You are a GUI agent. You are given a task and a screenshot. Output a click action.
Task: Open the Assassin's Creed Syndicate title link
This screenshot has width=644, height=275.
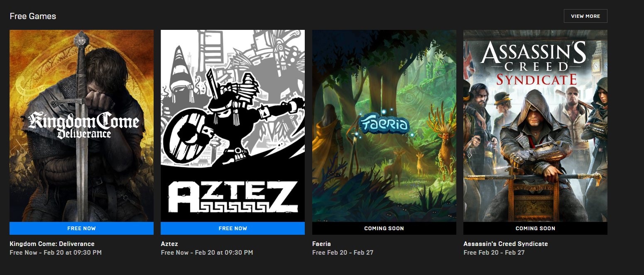506,244
